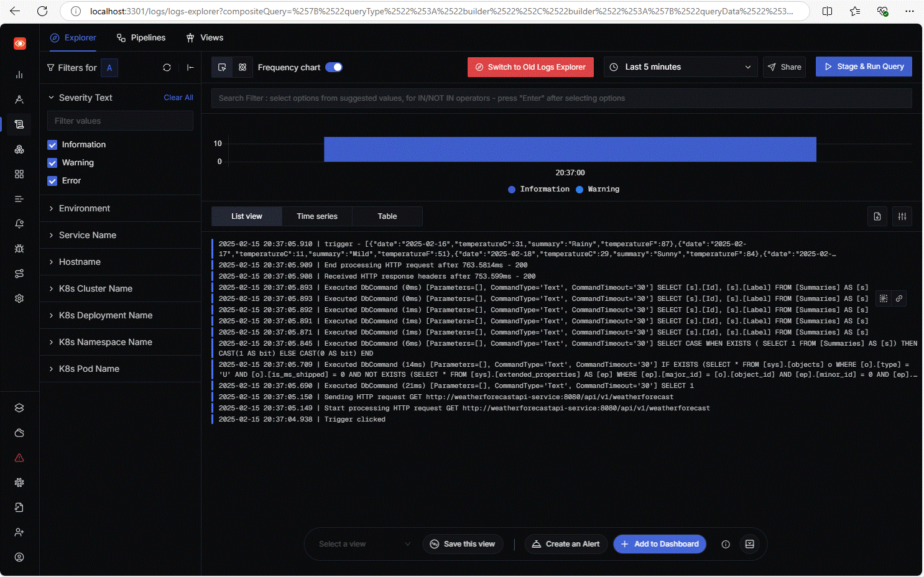
Task: Copy log link icon
Action: pyautogui.click(x=899, y=298)
